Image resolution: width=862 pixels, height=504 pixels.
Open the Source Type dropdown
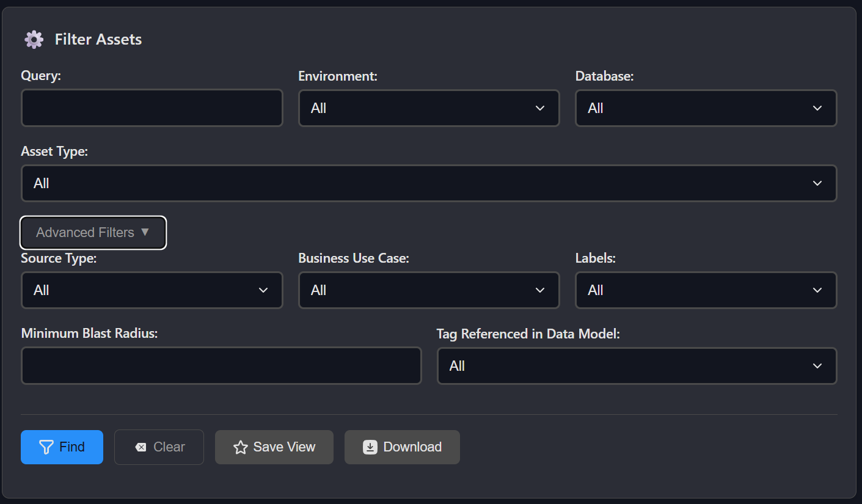pos(152,290)
